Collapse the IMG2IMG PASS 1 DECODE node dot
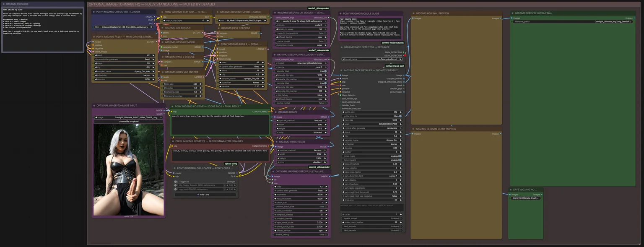This screenshot has height=247, width=644. point(218,28)
